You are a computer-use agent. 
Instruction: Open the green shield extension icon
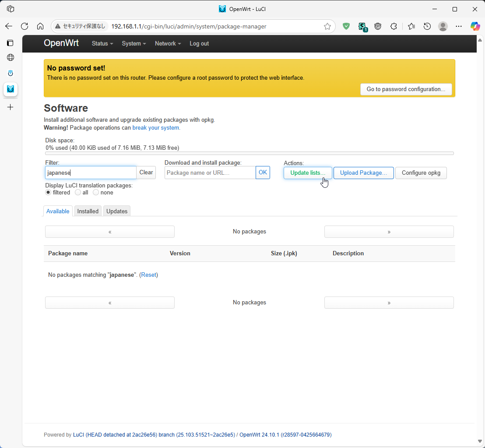click(346, 26)
